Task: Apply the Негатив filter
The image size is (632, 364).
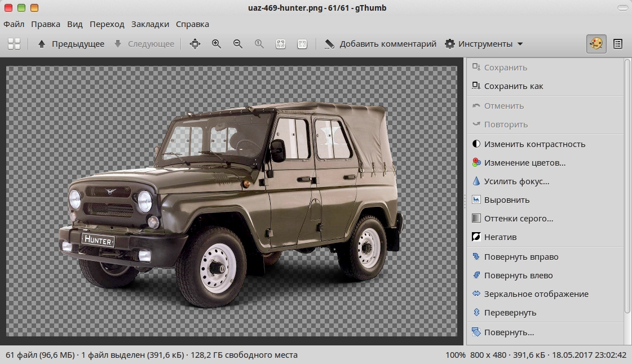Action: (x=545, y=237)
